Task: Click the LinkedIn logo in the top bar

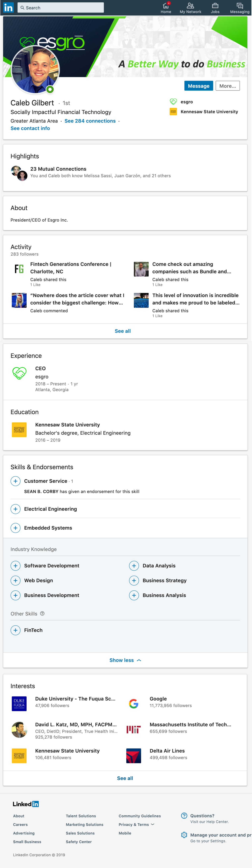Action: pos(9,7)
